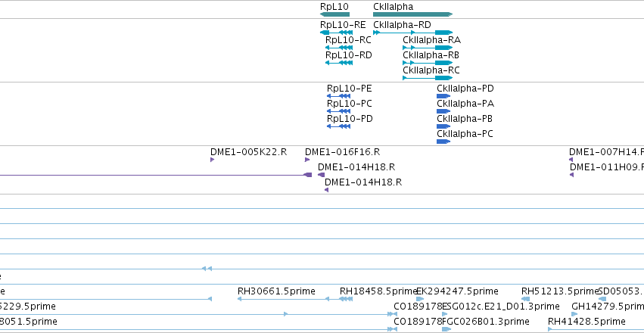Click the RpL10-PD protein label
This screenshot has width=644, height=333.
point(350,119)
